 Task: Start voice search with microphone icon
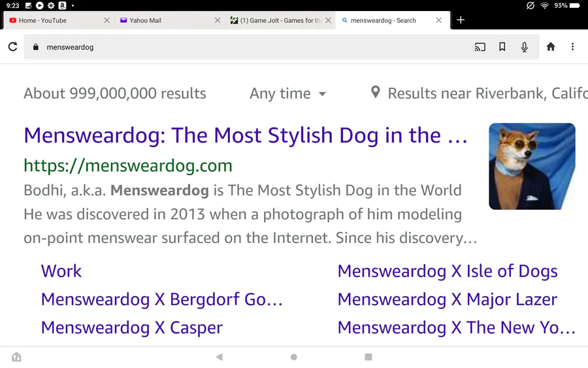click(x=524, y=47)
